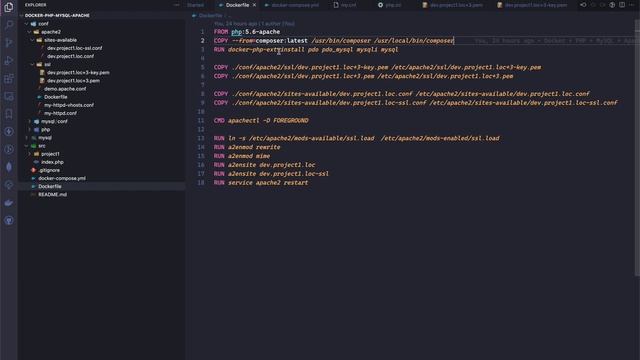Click 'RUN a2ensite dev.project1.loc-ssl' line
640x360 pixels.
tap(271, 173)
